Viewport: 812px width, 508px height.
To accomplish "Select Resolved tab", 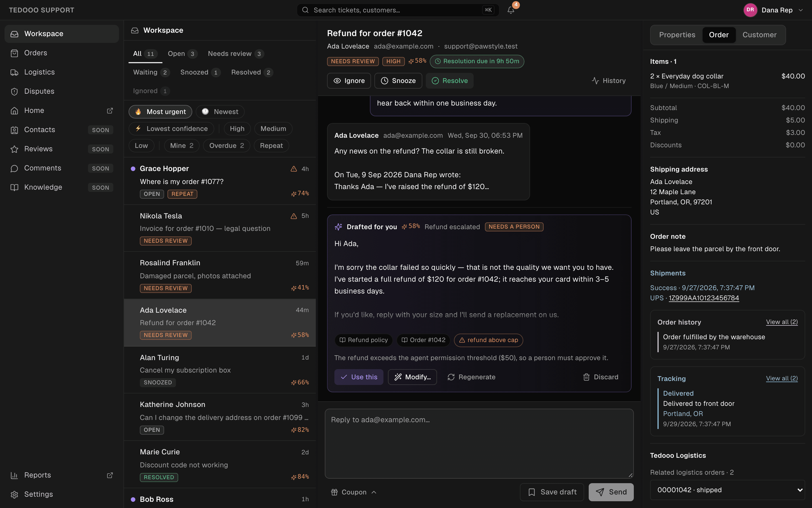I will click(x=252, y=72).
